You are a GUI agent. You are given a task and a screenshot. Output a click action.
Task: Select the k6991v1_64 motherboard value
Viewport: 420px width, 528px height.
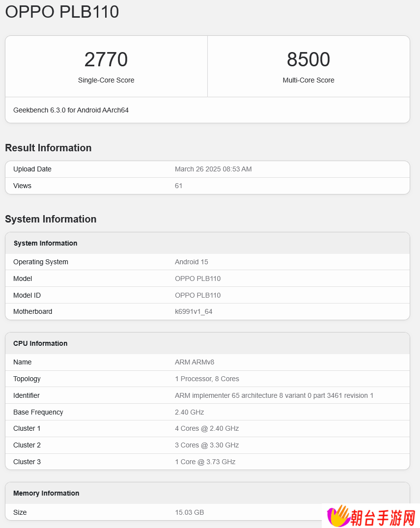(194, 311)
